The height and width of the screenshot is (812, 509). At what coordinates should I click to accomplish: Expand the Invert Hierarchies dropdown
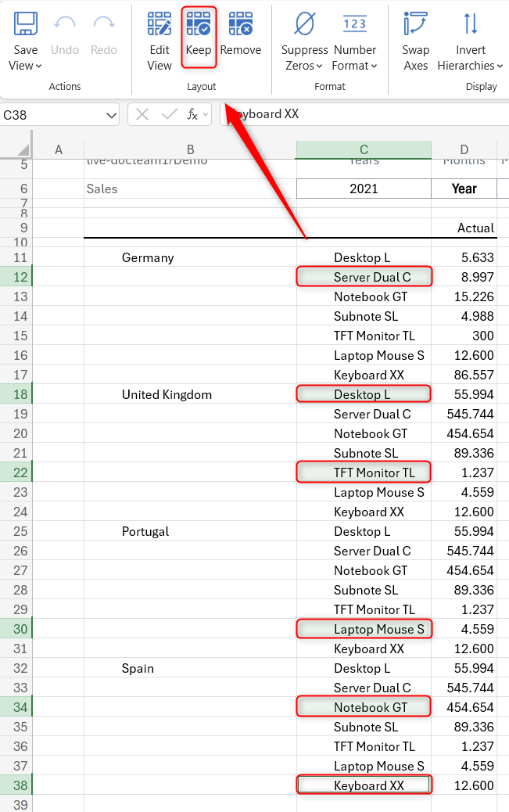point(500,66)
